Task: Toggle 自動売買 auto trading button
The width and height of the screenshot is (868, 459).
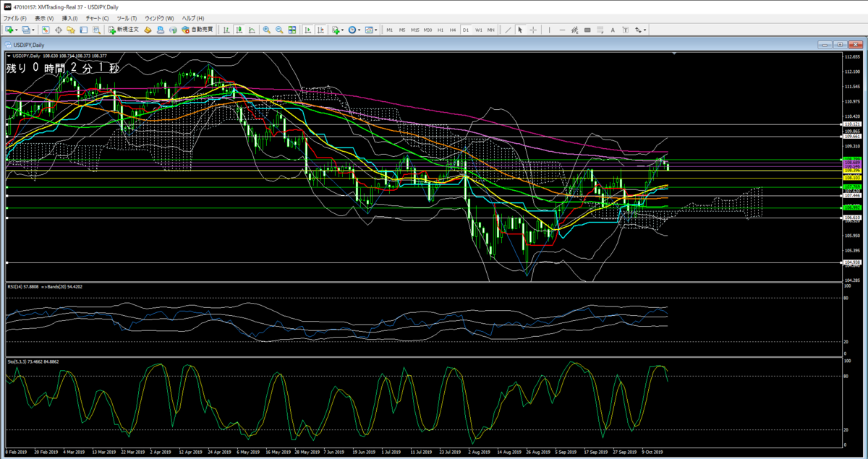Action: (197, 30)
